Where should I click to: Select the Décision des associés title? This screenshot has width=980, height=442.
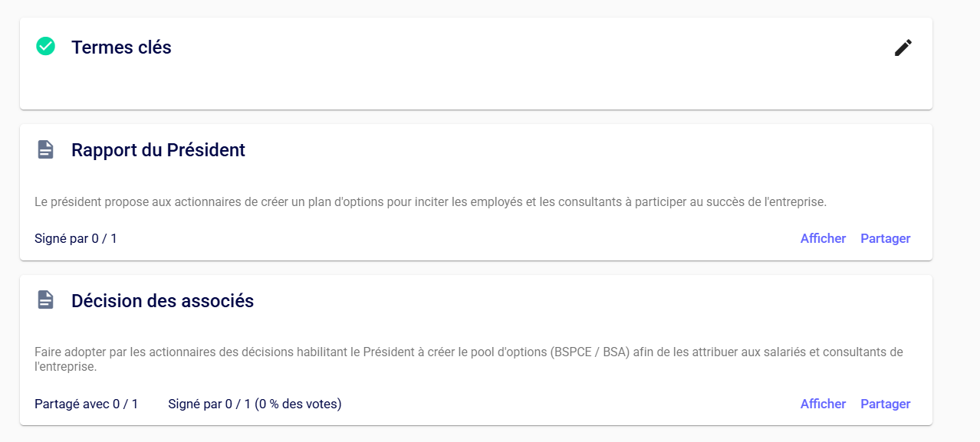tap(163, 301)
